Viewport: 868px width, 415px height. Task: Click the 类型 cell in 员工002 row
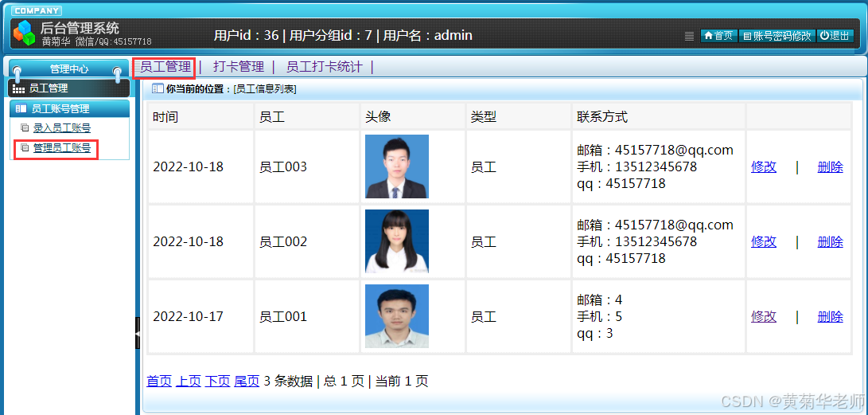[518, 241]
